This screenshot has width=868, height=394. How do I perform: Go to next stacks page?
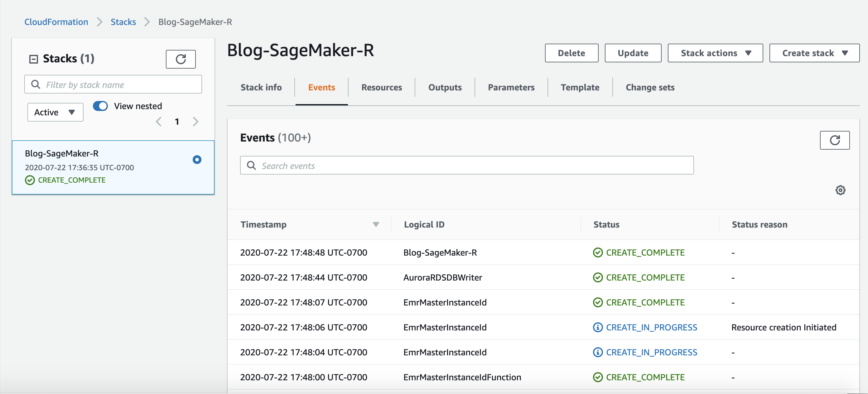coord(195,122)
